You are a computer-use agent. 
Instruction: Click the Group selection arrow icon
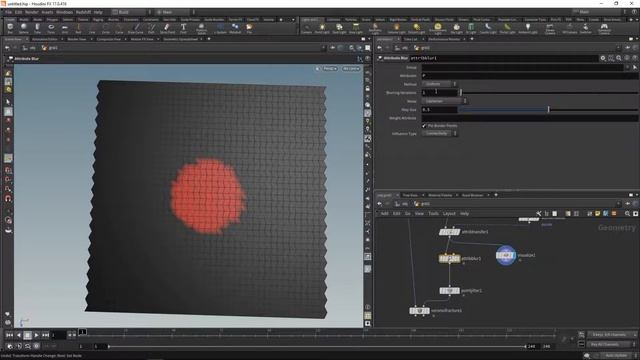pyautogui.click(x=635, y=67)
